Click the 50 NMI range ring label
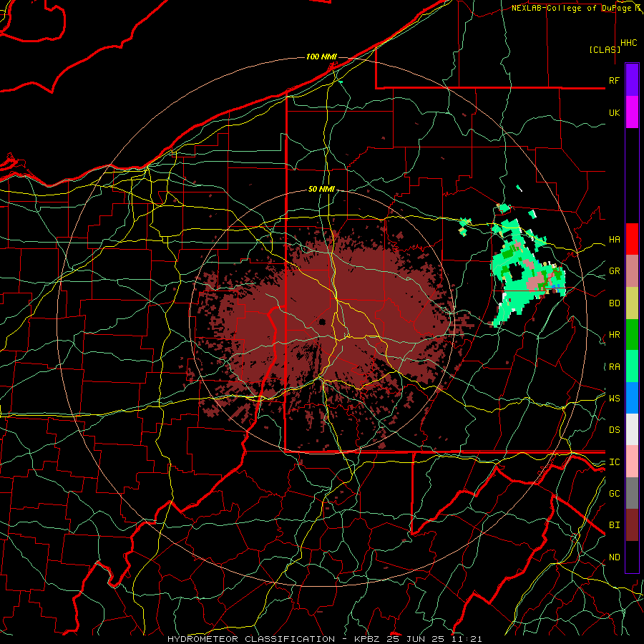 pyautogui.click(x=321, y=190)
